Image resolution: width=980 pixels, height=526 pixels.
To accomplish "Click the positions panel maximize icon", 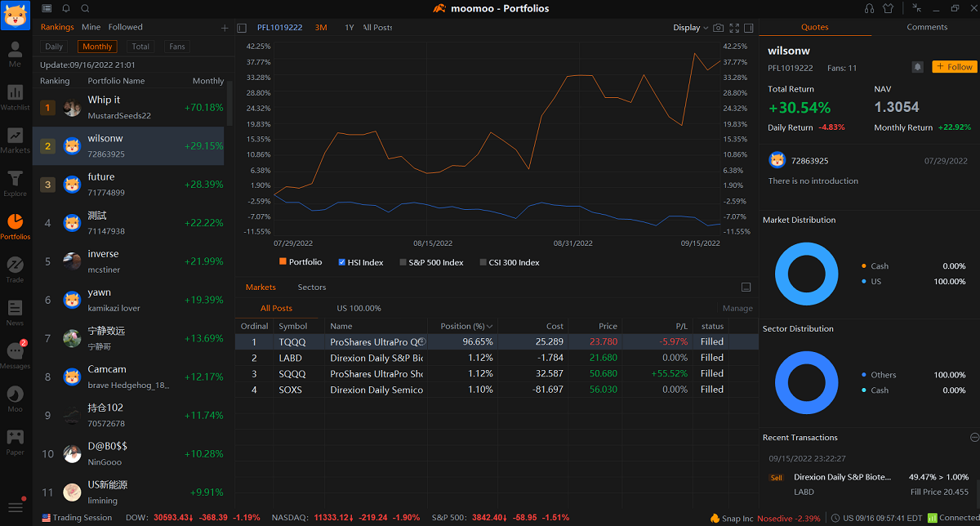I will point(746,288).
